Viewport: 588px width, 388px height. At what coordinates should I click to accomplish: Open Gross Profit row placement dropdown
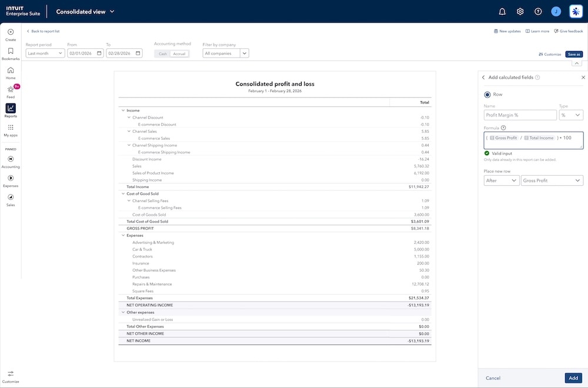[x=552, y=180]
